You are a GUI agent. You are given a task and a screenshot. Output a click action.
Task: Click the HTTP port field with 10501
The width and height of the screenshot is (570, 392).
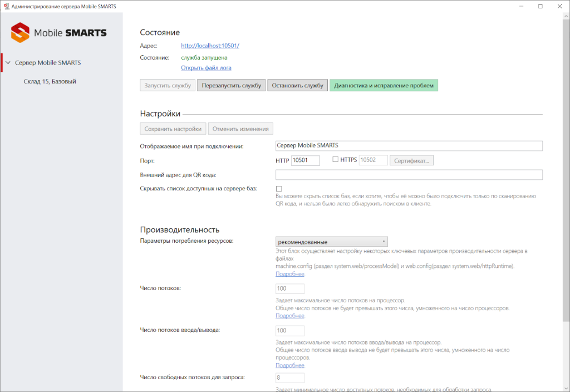point(306,160)
